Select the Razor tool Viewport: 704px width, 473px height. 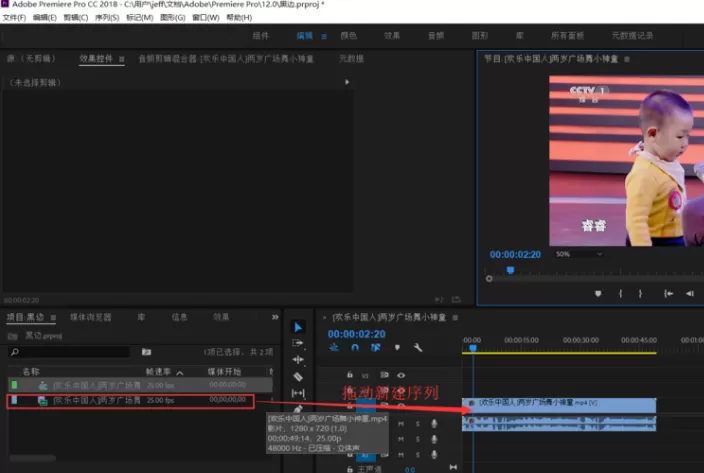tap(298, 377)
